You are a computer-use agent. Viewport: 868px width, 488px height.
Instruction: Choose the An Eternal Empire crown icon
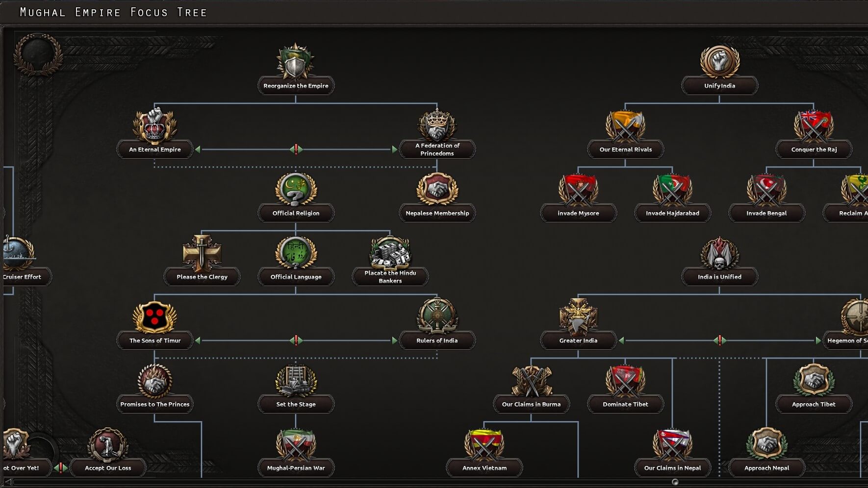point(155,126)
